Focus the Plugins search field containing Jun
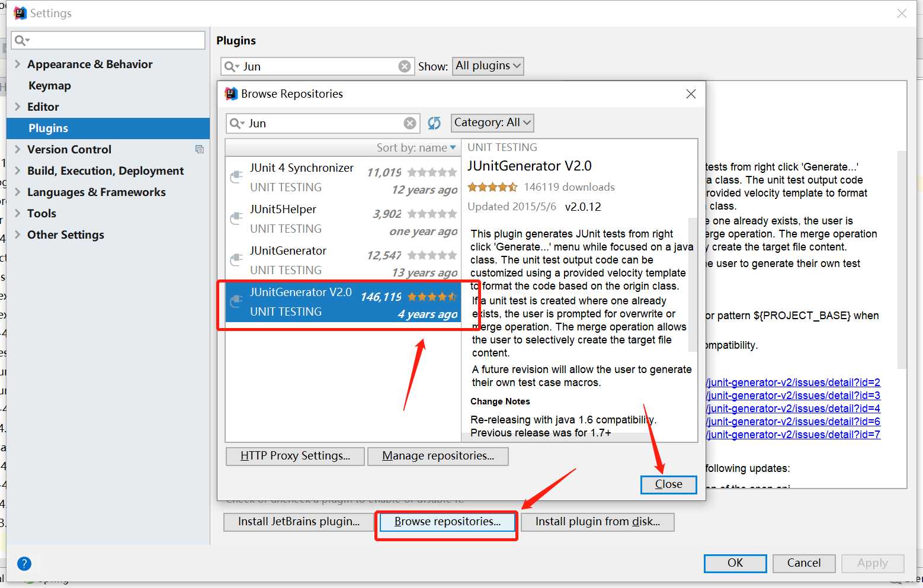Image resolution: width=923 pixels, height=588 pixels. pos(317,66)
